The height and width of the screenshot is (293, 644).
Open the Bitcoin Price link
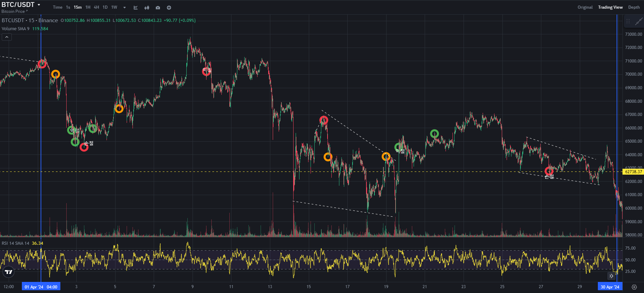click(x=15, y=11)
